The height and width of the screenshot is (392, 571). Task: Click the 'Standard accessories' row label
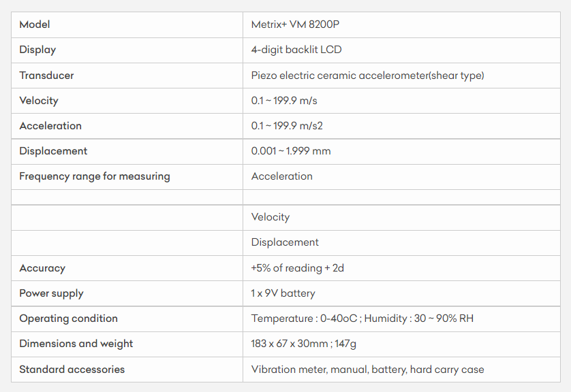click(x=72, y=370)
